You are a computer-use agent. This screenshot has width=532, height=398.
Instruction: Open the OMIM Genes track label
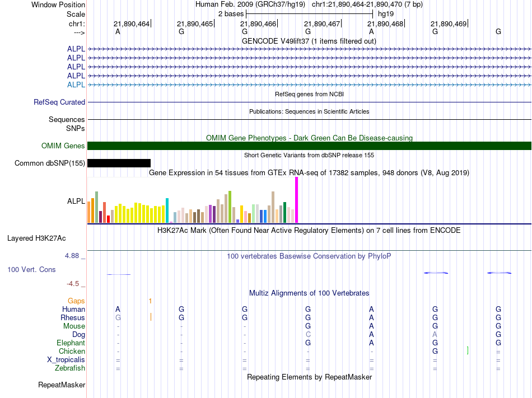click(63, 146)
